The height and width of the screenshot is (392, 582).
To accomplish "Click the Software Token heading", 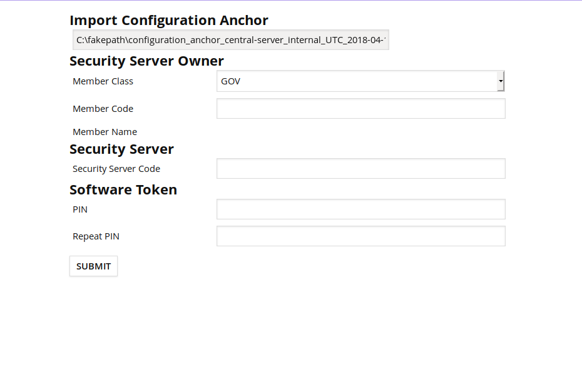I will 123,190.
